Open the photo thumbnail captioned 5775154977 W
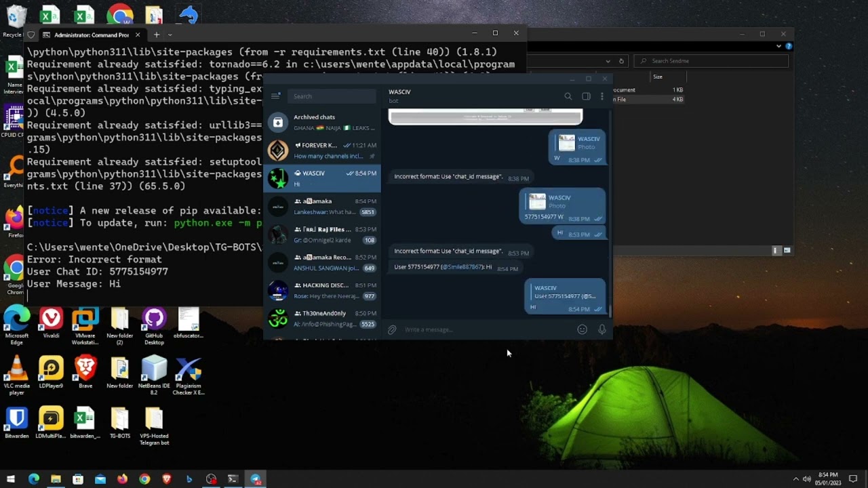The height and width of the screenshot is (488, 868). (537, 201)
